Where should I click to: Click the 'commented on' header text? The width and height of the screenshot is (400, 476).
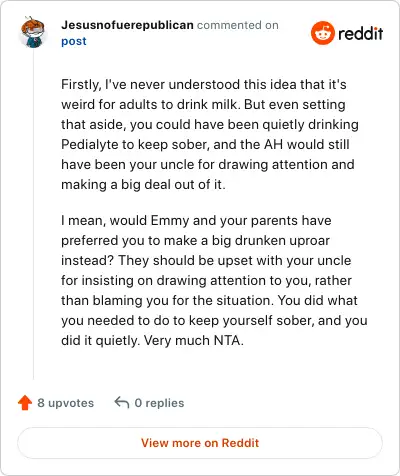tap(238, 25)
